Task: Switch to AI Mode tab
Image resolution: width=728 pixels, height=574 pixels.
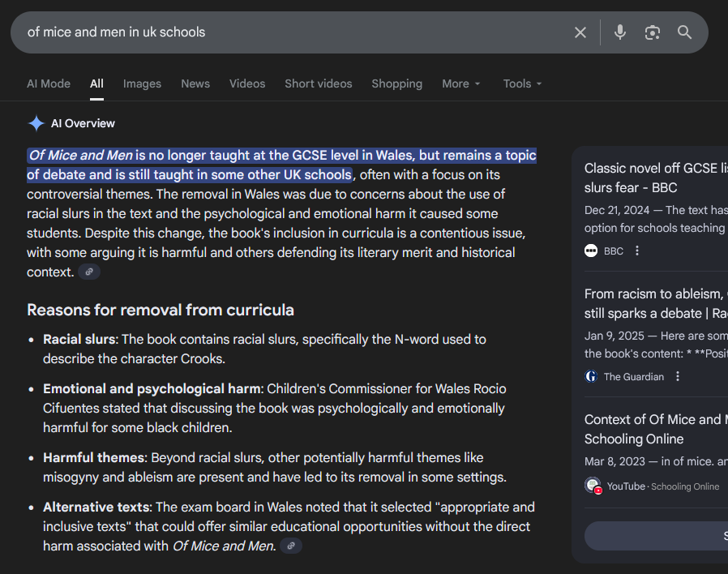Action: tap(49, 84)
